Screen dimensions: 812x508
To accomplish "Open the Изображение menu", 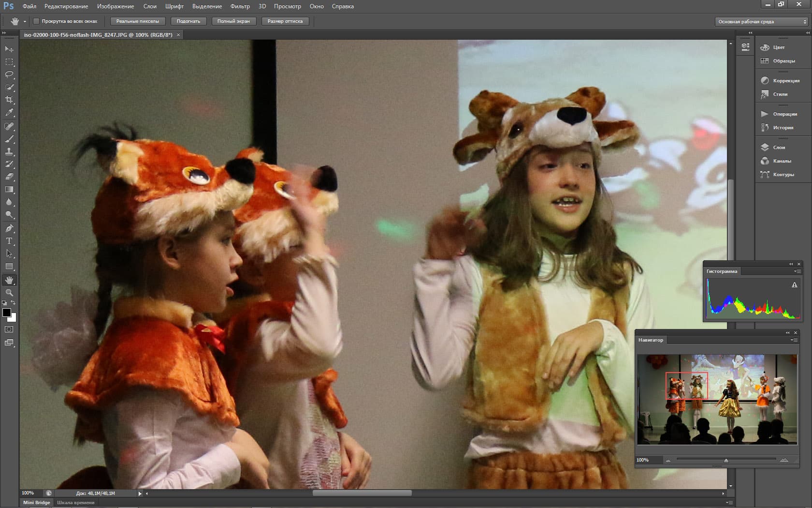I will pos(116,6).
